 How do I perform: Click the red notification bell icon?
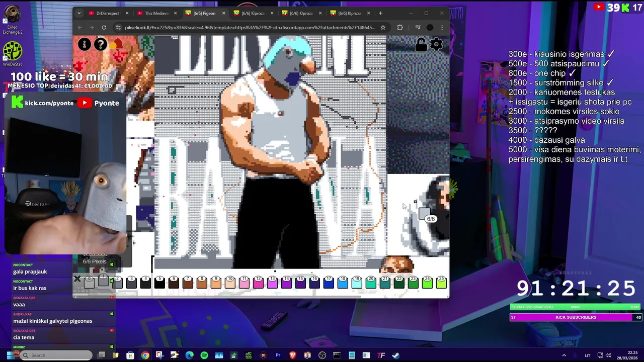pos(117,44)
